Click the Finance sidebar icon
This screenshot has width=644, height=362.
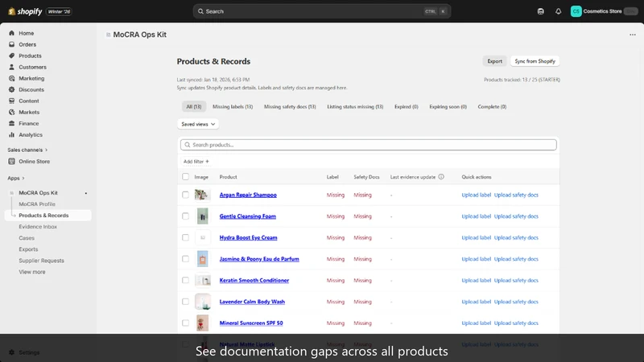[x=11, y=124]
